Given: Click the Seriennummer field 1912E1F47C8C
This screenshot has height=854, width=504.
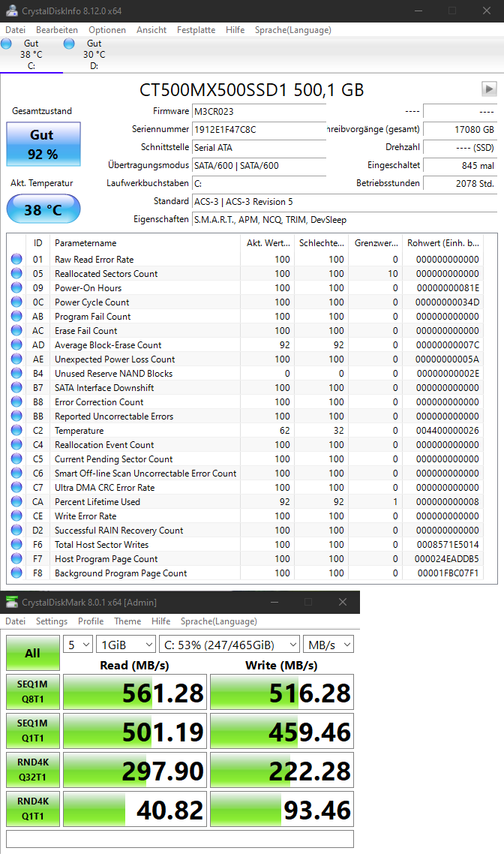Looking at the screenshot, I should click(x=259, y=129).
